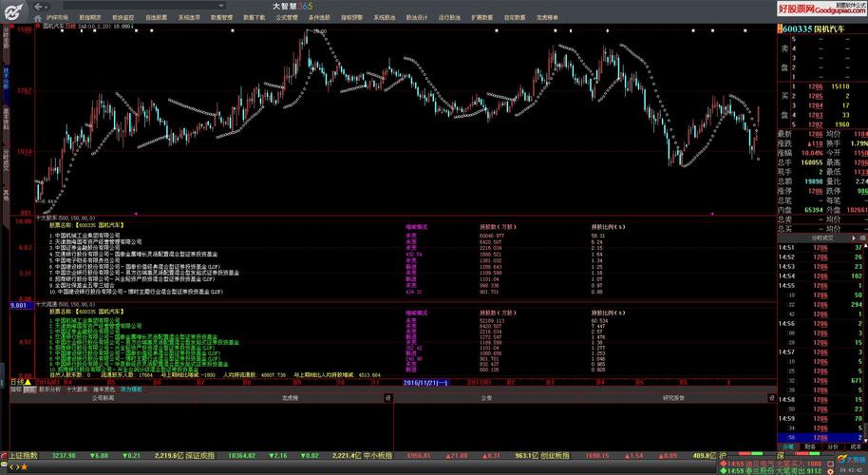Click 中小板指 in the bottom status bar

coord(378,456)
